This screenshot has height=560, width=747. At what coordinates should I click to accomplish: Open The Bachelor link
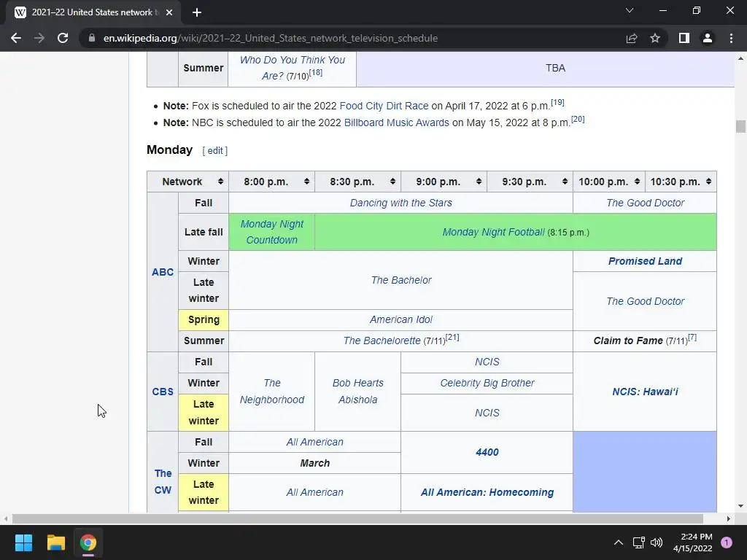pyautogui.click(x=401, y=280)
